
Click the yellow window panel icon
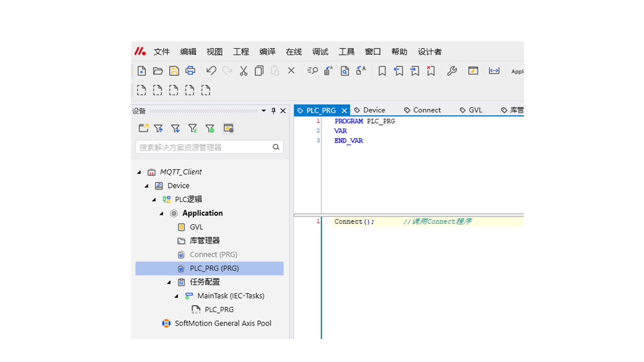tap(473, 71)
